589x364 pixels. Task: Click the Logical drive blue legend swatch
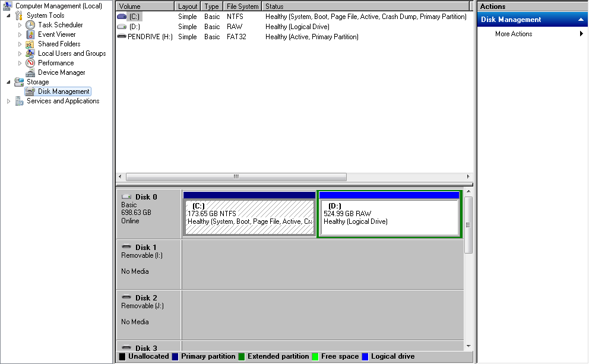click(365, 356)
